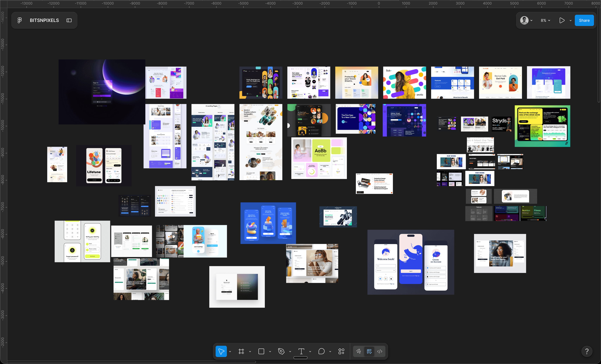Select the Meet the Team frame

[x=480, y=145]
